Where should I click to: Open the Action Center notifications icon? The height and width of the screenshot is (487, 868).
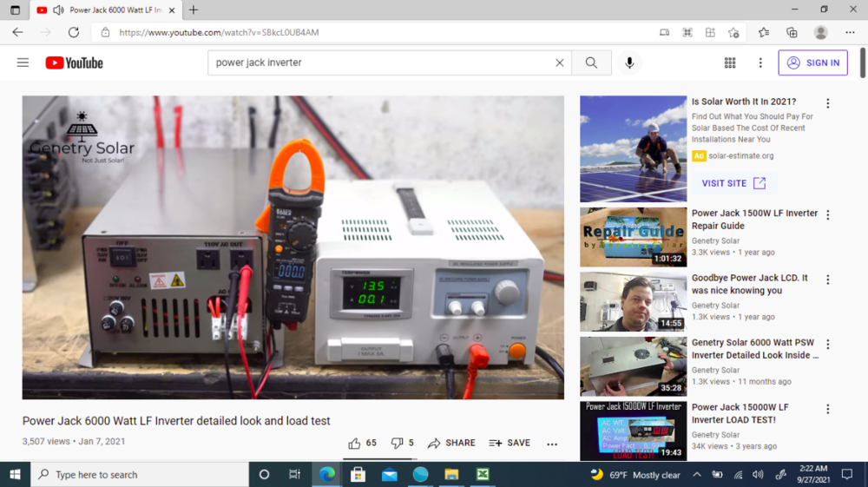(x=847, y=474)
